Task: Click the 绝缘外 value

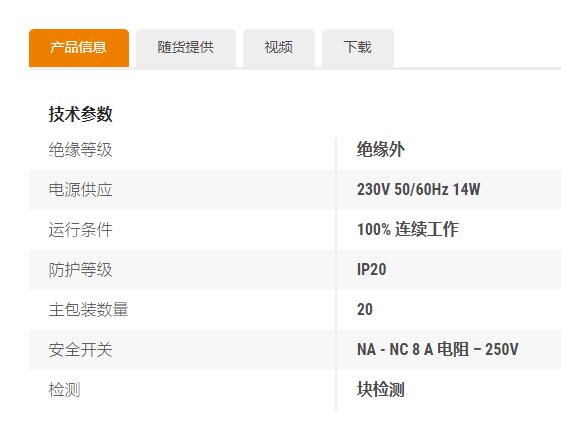Action: pos(381,149)
